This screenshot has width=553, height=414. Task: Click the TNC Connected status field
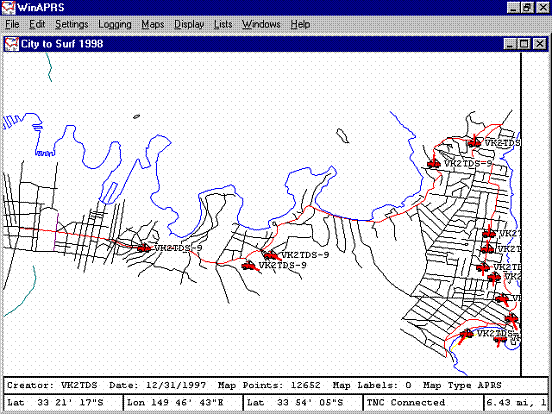click(x=423, y=403)
